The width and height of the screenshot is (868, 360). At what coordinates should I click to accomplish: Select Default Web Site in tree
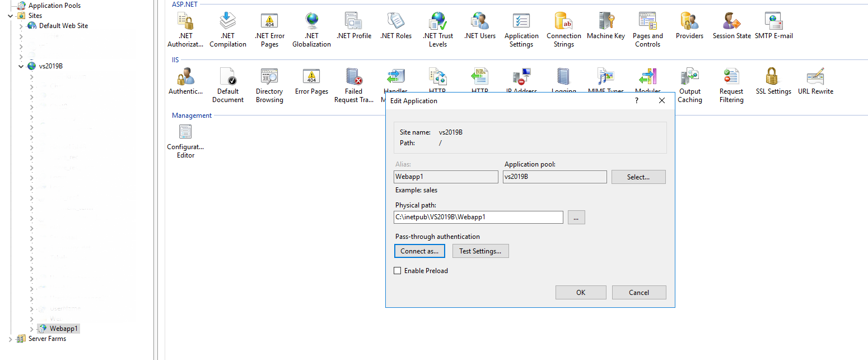point(63,26)
